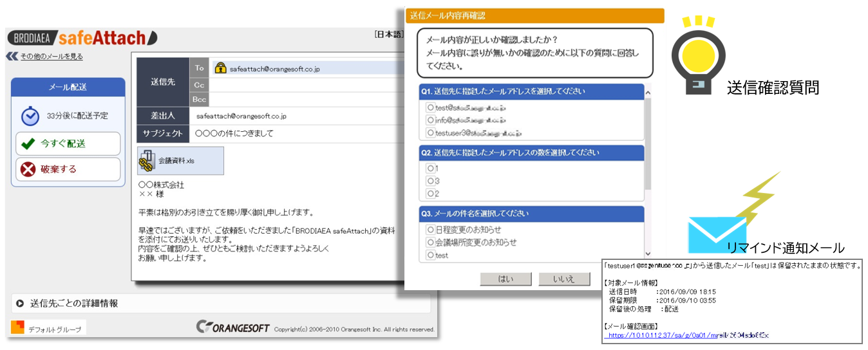Click the いいえ button
Image resolution: width=868 pixels, height=350 pixels.
coord(565,279)
